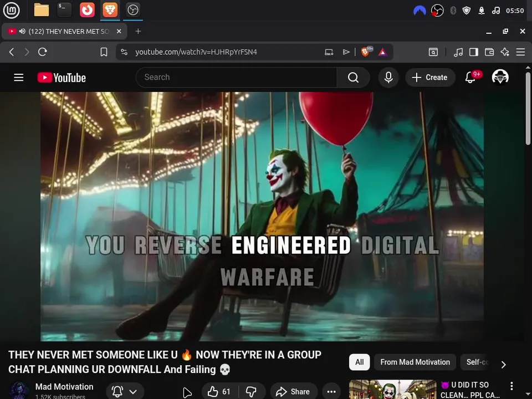The image size is (532, 399).
Task: Open the Brave playlist music icon
Action: tap(458, 52)
